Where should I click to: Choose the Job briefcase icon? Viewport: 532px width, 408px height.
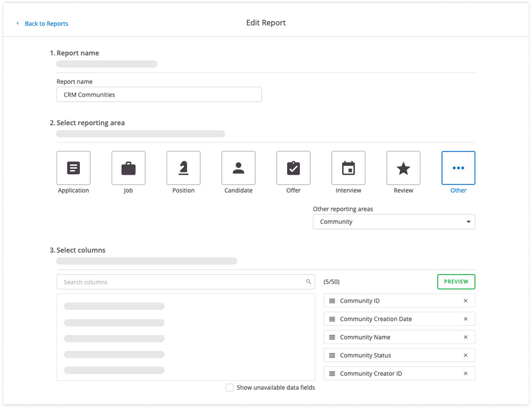(x=128, y=168)
